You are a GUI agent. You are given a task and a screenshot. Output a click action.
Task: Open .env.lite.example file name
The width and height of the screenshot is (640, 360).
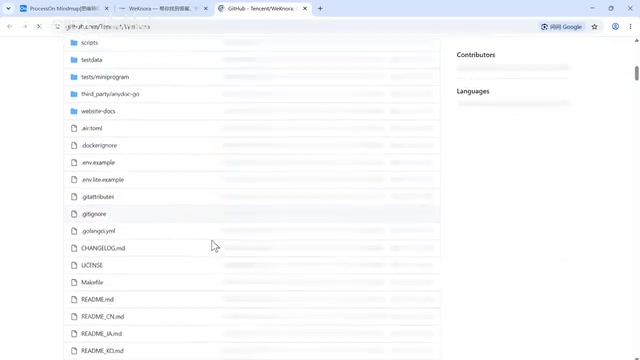(102, 180)
